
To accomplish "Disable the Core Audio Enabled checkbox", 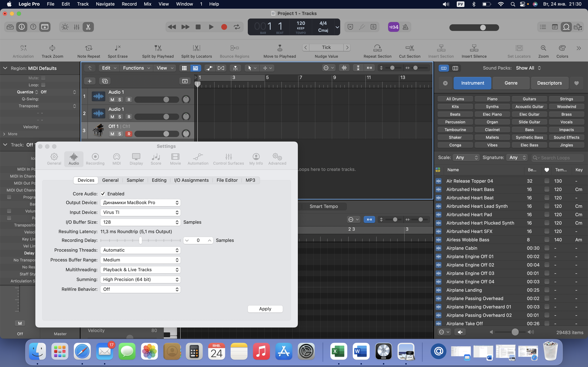I will click(103, 194).
